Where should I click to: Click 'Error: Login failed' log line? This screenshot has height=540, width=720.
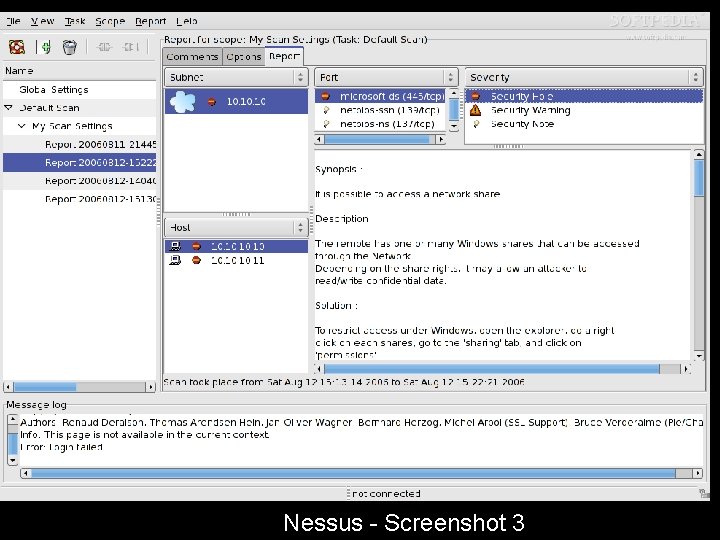coord(62,447)
